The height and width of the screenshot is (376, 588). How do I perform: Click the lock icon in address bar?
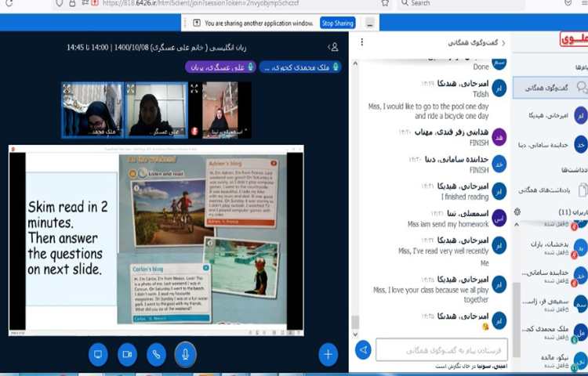(72, 3)
